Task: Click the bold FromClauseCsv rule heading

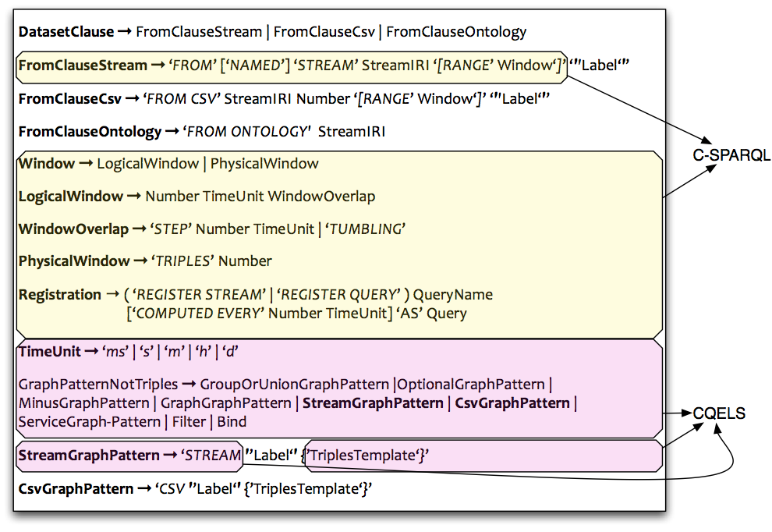Action: pyautogui.click(x=70, y=99)
